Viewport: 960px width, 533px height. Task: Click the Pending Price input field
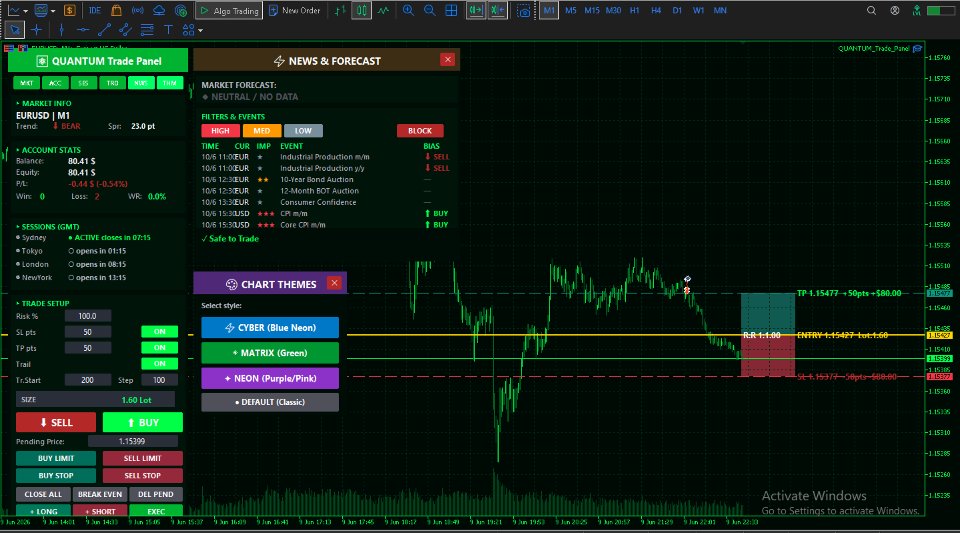point(132,441)
